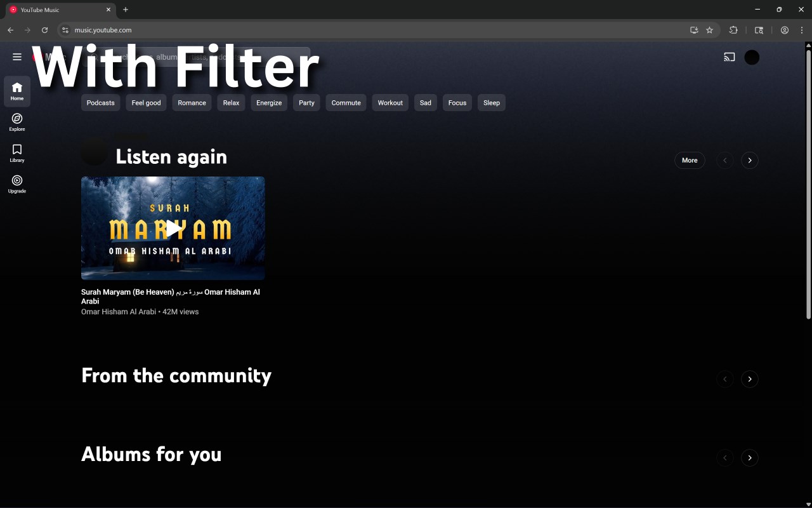Click the More button for Listen again
Image resolution: width=812 pixels, height=508 pixels.
tap(690, 160)
